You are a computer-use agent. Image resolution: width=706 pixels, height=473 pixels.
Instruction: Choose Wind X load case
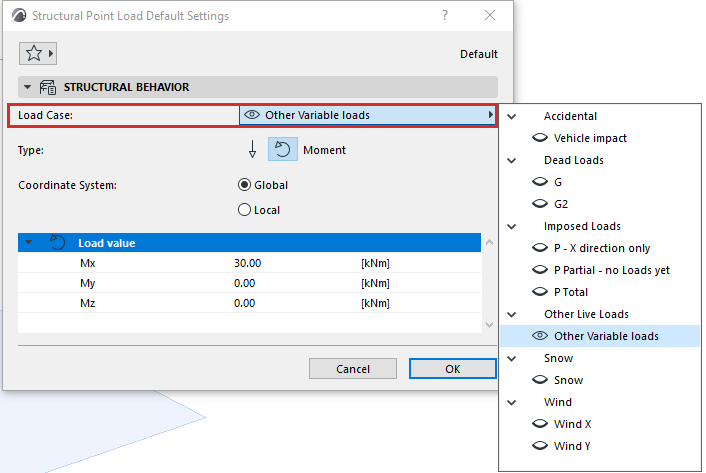(x=572, y=424)
